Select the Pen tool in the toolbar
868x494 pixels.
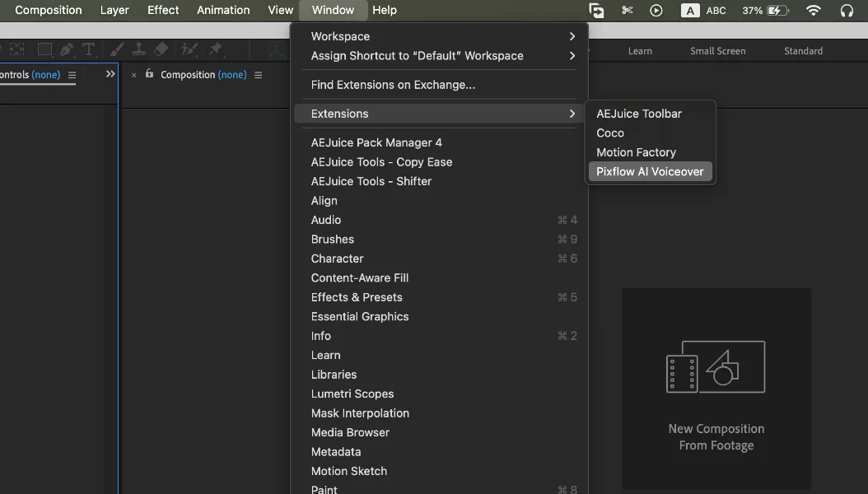point(67,49)
